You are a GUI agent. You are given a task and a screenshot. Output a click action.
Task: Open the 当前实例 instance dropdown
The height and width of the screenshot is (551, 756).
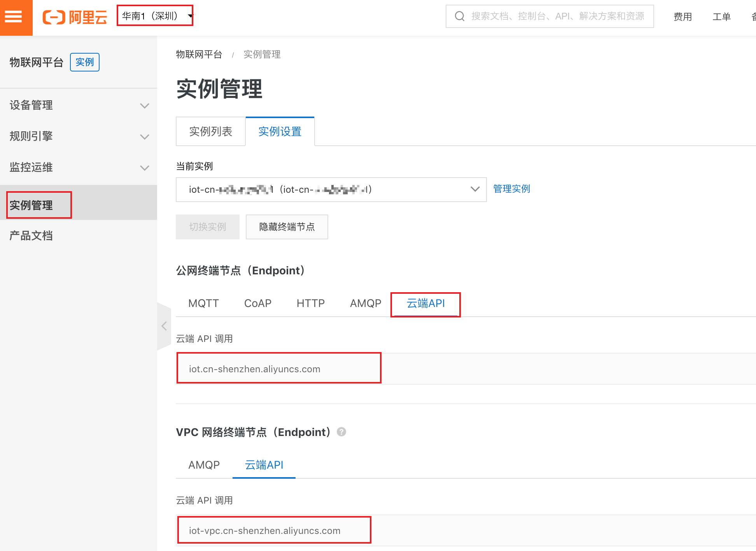tap(331, 190)
